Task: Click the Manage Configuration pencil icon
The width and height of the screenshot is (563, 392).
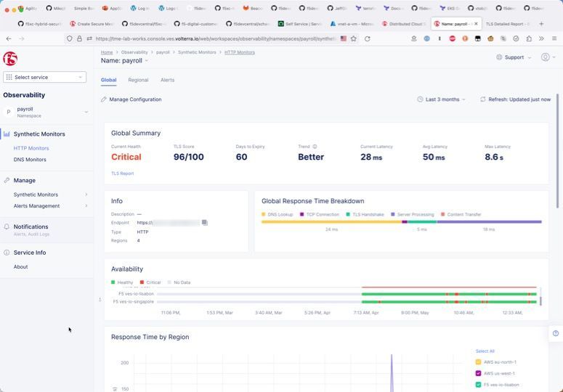Action: click(104, 99)
